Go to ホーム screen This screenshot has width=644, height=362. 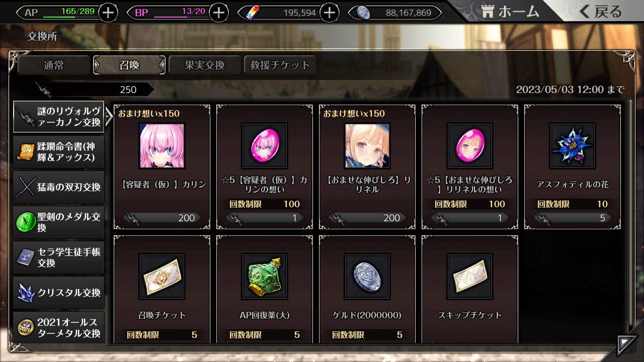[510, 12]
